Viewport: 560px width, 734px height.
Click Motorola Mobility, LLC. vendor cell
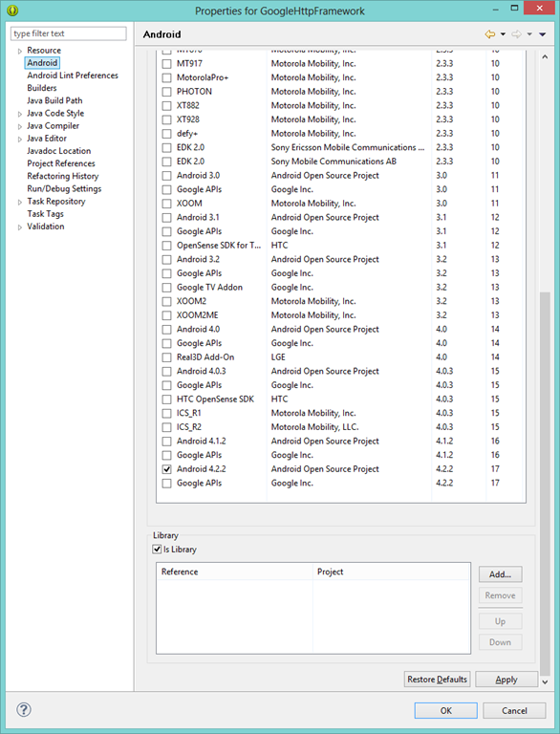pos(314,427)
